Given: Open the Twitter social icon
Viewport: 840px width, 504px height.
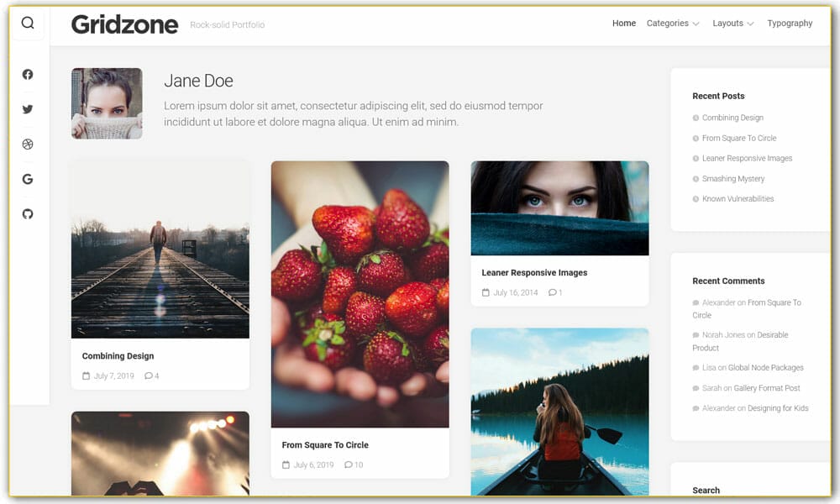Looking at the screenshot, I should 28,109.
